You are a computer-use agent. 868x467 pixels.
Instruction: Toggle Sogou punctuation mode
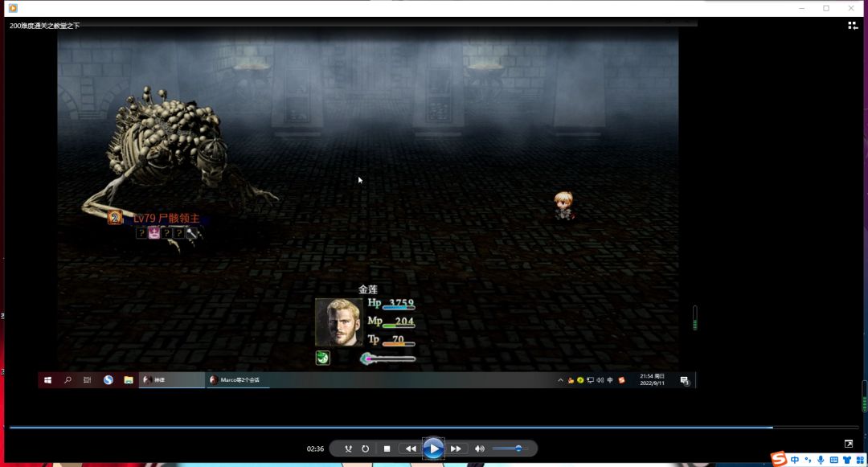809,461
